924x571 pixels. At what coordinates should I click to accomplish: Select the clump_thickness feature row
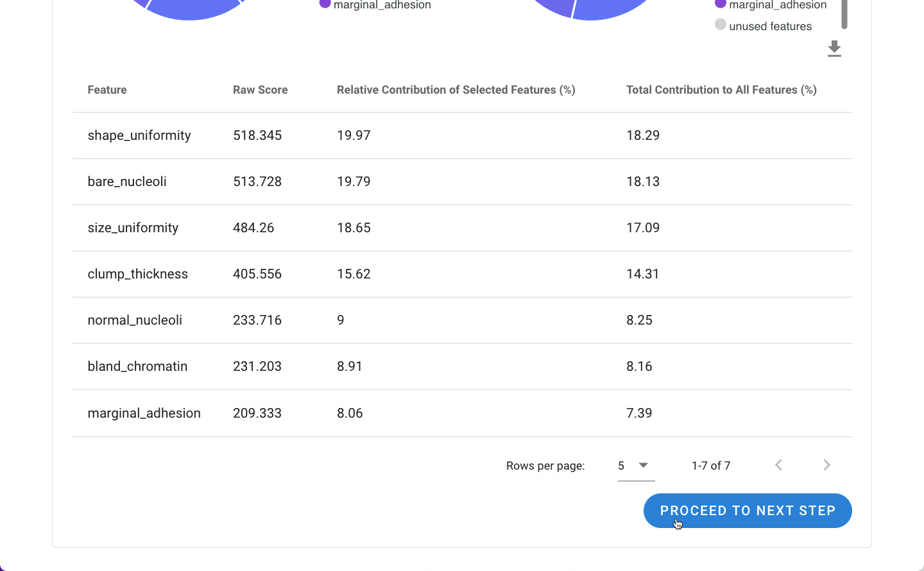(462, 274)
